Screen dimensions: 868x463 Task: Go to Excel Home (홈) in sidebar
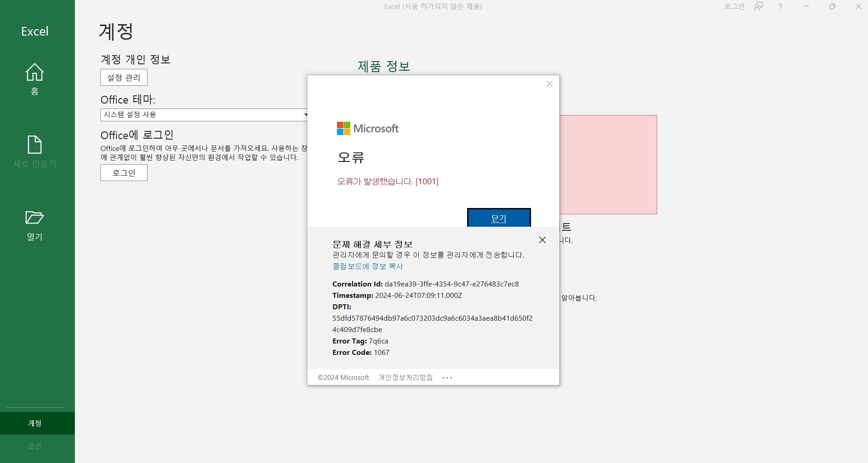[x=35, y=79]
